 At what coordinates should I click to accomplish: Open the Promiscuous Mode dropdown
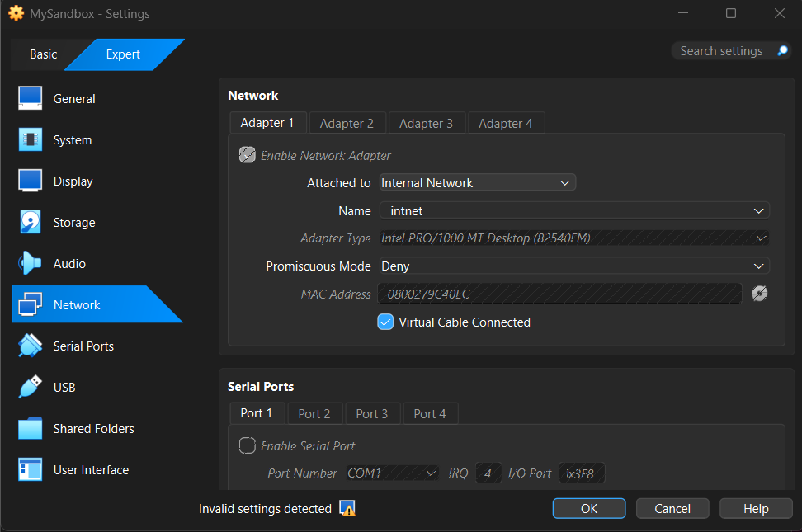pos(574,266)
